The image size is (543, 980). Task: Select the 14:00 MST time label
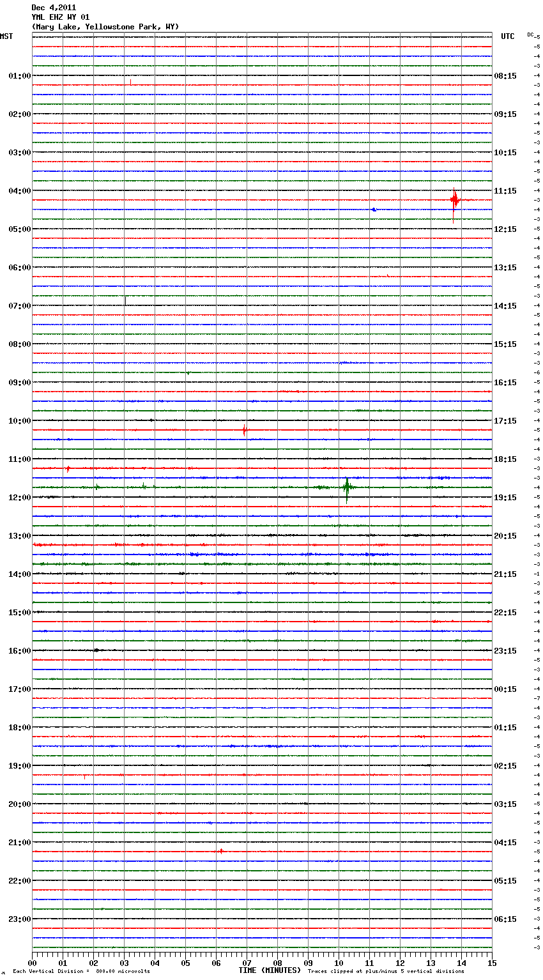click(x=20, y=574)
